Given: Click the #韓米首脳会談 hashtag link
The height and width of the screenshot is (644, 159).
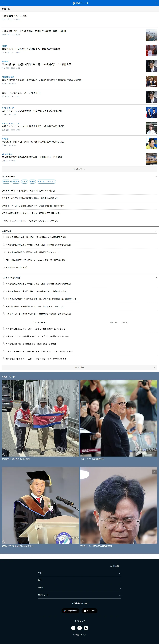Looking at the screenshot, I should pos(8,77).
